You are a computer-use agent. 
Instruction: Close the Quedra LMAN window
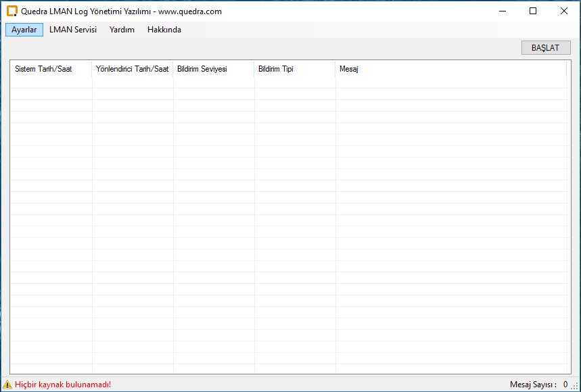(x=564, y=11)
